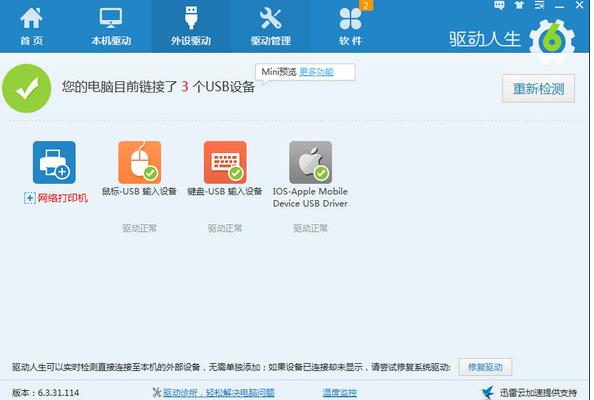Click 驱动正常 under the Apple device
The height and width of the screenshot is (400, 594).
click(310, 228)
